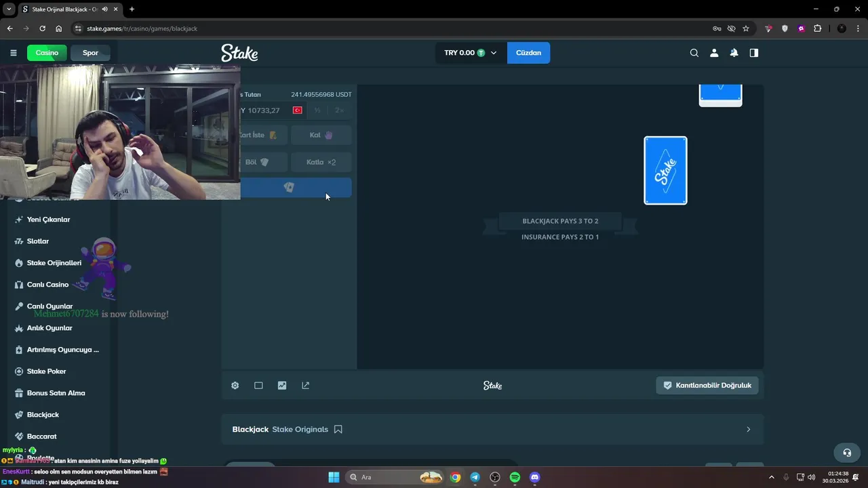Open the popout game icon
The width and height of the screenshot is (868, 488).
point(305,385)
